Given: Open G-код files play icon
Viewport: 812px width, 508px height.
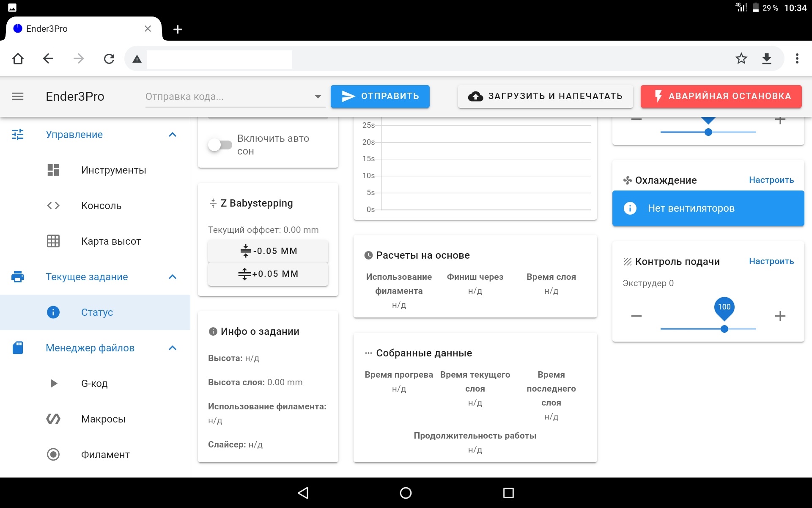Looking at the screenshot, I should click(x=53, y=384).
